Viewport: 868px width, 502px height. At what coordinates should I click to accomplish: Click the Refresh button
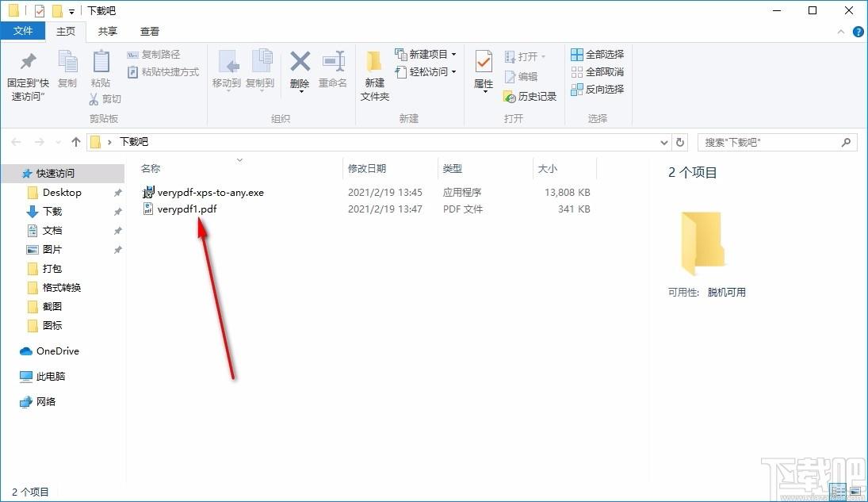(680, 143)
